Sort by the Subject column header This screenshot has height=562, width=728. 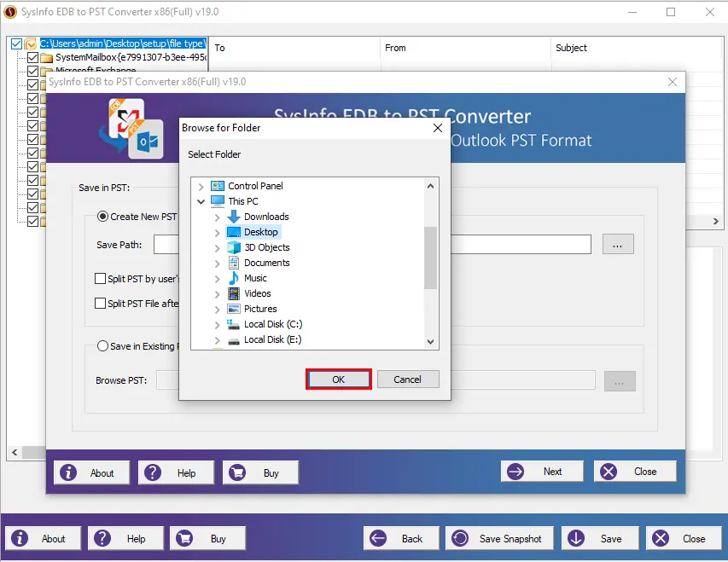click(636, 48)
